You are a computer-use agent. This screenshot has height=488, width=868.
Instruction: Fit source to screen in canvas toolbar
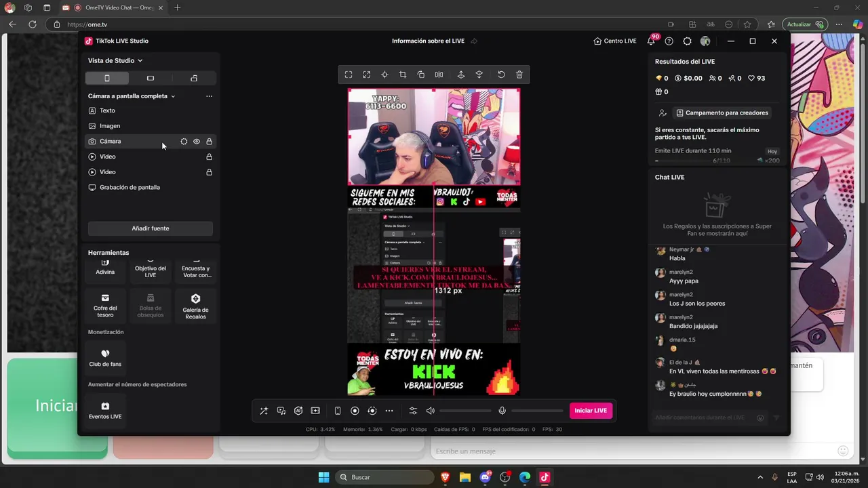tap(349, 75)
